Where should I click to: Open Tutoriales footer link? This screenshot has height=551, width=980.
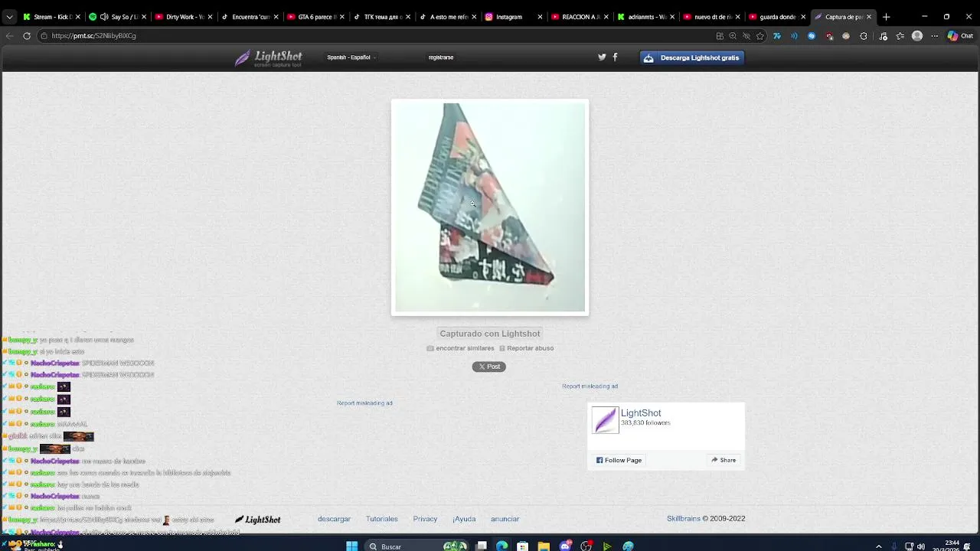coord(381,519)
